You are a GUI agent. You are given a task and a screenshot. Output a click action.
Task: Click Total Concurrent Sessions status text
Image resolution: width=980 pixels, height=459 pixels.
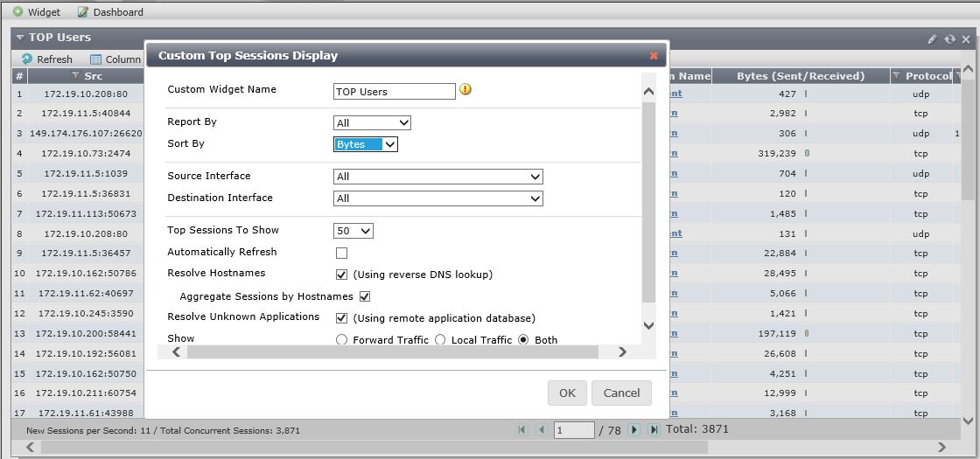point(230,430)
